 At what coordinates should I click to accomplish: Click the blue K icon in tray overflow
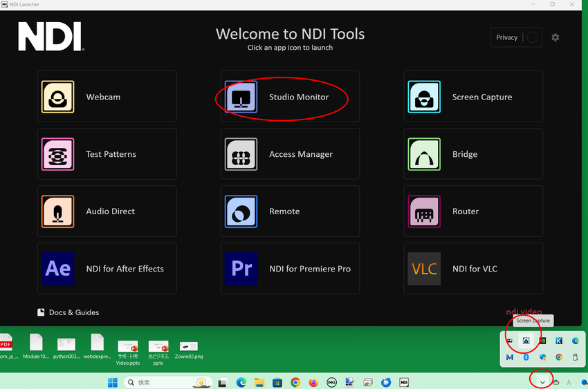(559, 341)
